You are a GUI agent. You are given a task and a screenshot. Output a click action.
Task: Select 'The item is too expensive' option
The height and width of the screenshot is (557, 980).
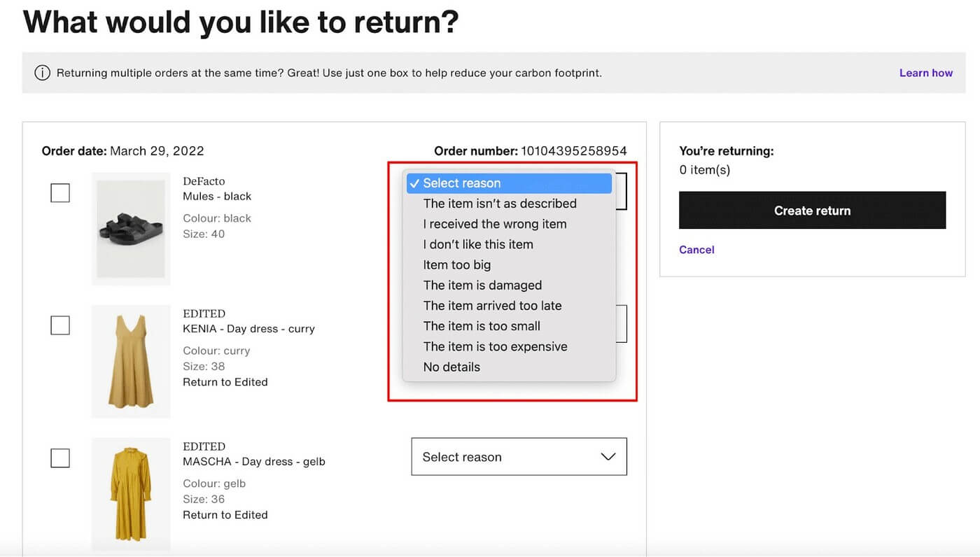(x=495, y=346)
